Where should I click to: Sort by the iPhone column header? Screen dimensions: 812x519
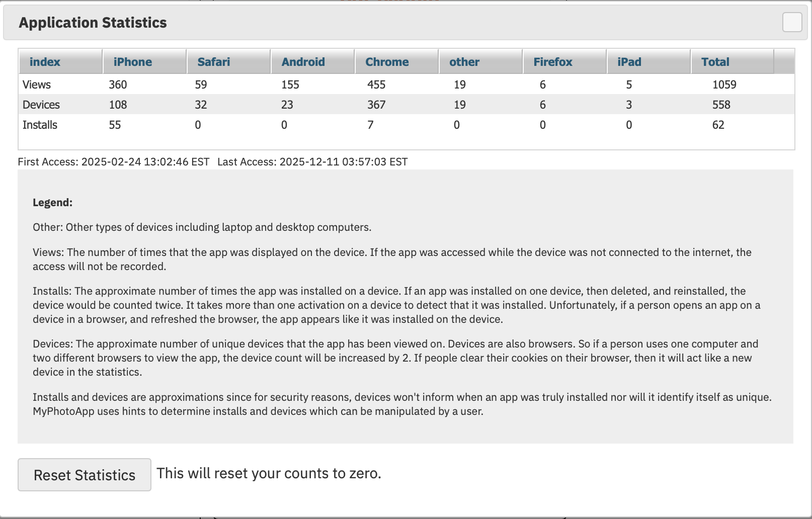[132, 62]
